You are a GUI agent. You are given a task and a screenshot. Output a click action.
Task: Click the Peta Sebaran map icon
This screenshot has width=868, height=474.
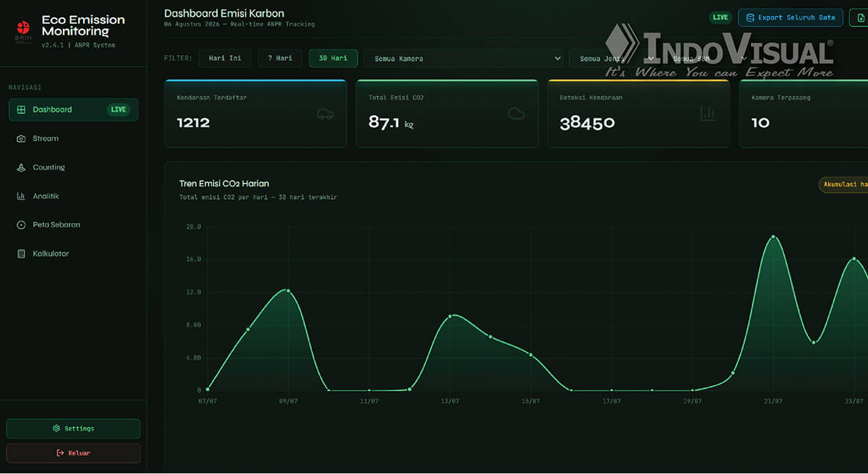pos(21,225)
